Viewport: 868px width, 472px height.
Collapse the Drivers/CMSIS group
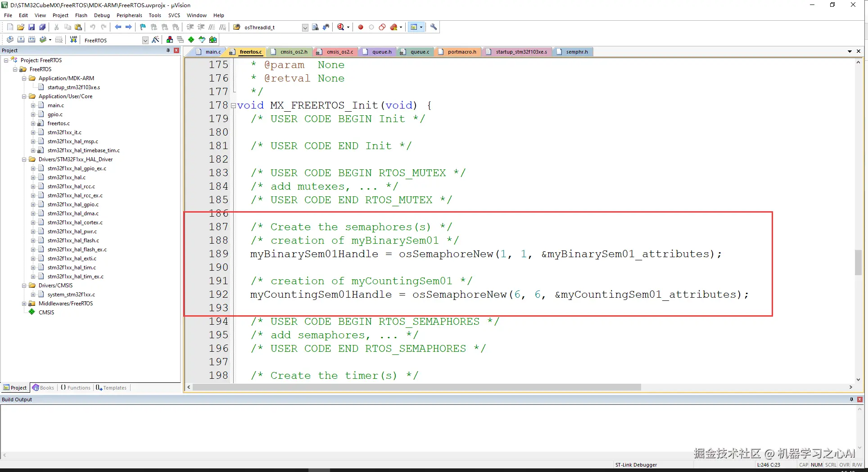click(24, 286)
